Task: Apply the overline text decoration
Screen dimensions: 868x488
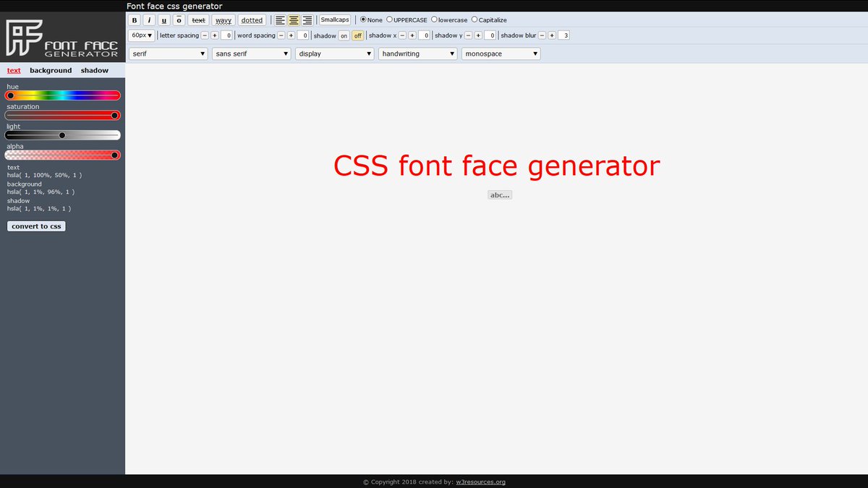Action: coord(179,20)
